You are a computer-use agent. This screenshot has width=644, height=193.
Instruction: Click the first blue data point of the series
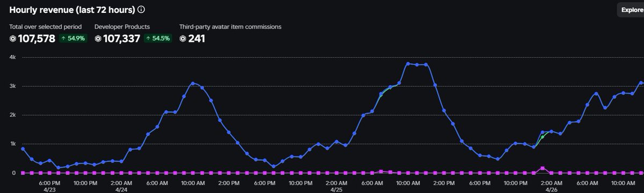pyautogui.click(x=23, y=149)
